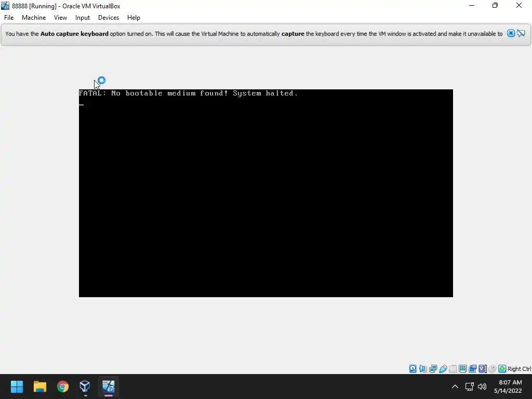Open the Input menu
The height and width of the screenshot is (399, 532).
coord(83,18)
